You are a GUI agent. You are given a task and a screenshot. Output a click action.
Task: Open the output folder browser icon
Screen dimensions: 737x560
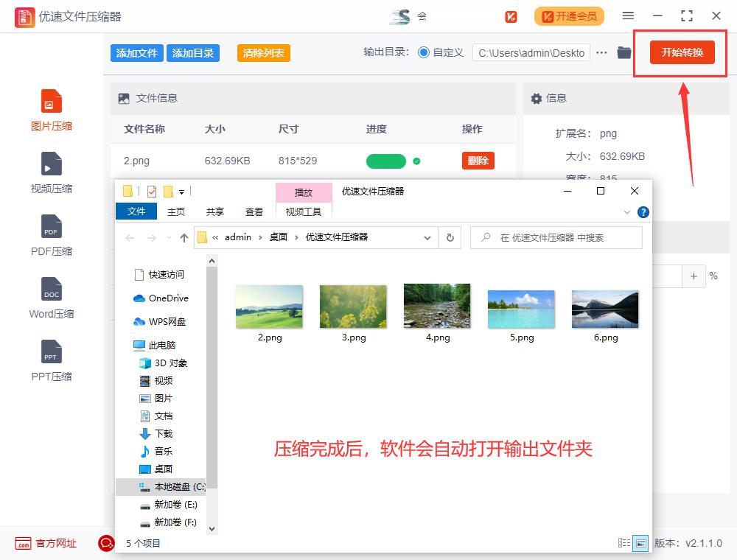623,52
